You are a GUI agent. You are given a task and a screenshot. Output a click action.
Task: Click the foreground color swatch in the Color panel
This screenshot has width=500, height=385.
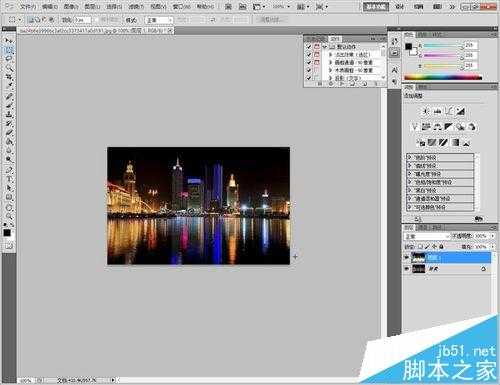(x=408, y=47)
